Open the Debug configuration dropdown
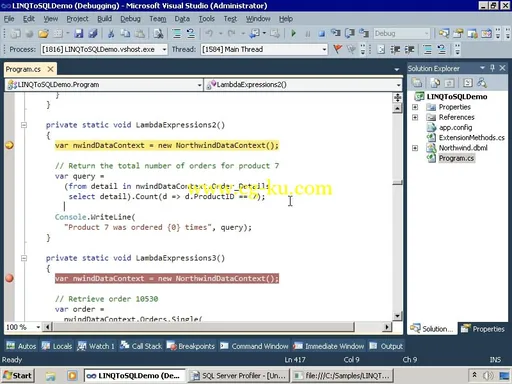The height and width of the screenshot is (384, 512). [x=426, y=33]
